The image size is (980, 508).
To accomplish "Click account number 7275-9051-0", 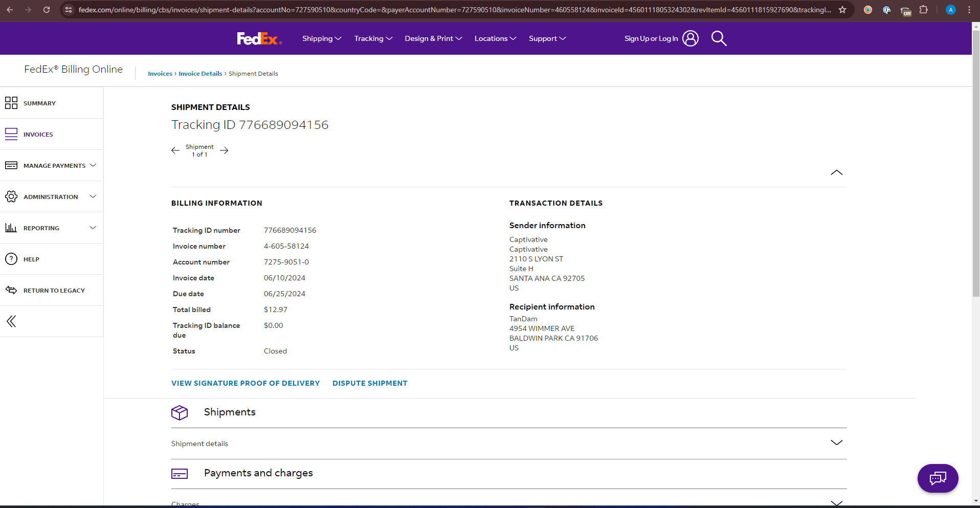I will (286, 262).
